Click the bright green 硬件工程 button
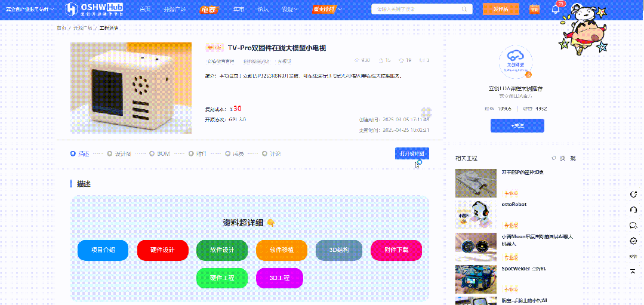644x305 pixels. pyautogui.click(x=222, y=278)
